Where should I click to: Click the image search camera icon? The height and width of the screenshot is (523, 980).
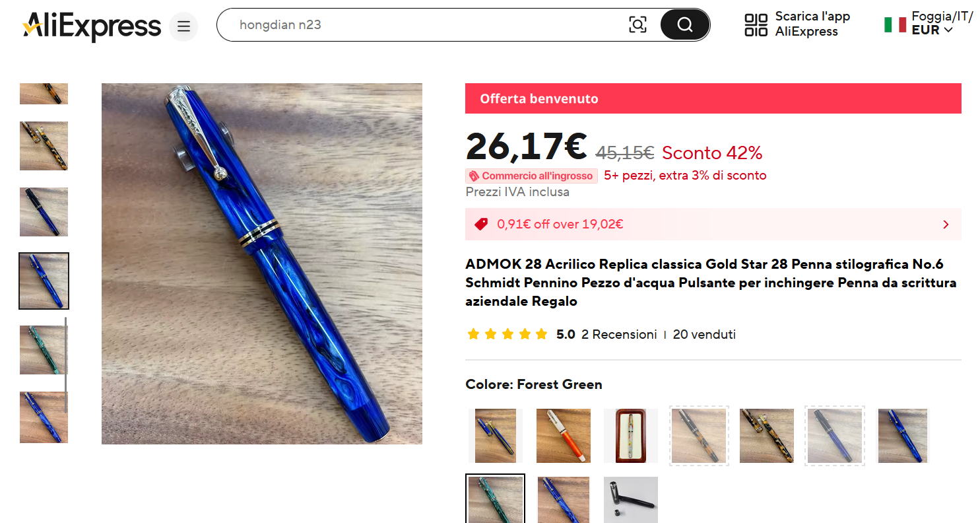[637, 25]
